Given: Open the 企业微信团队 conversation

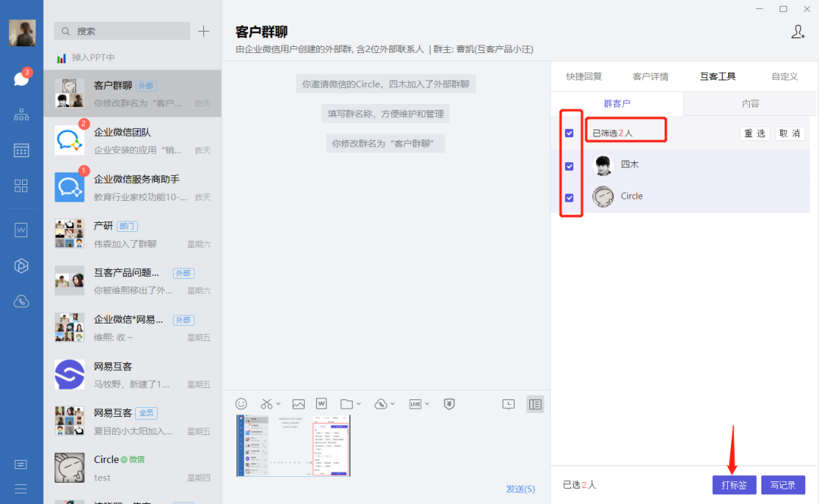Looking at the screenshot, I should (x=133, y=140).
